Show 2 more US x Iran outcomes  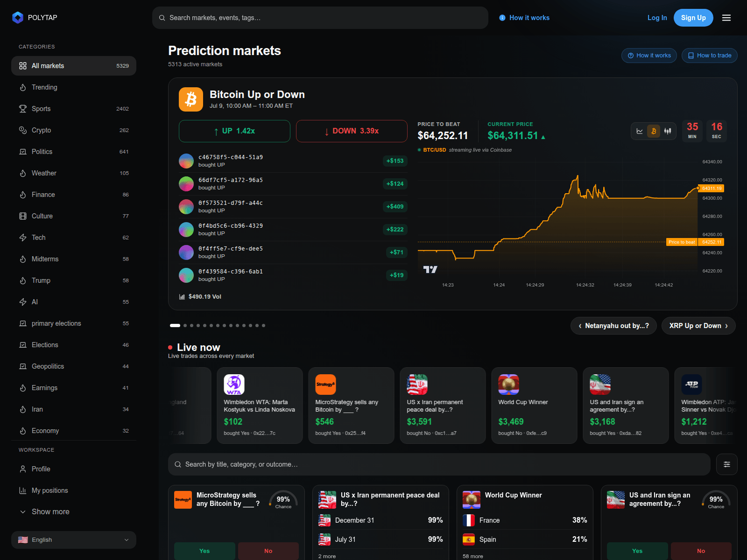tap(327, 556)
